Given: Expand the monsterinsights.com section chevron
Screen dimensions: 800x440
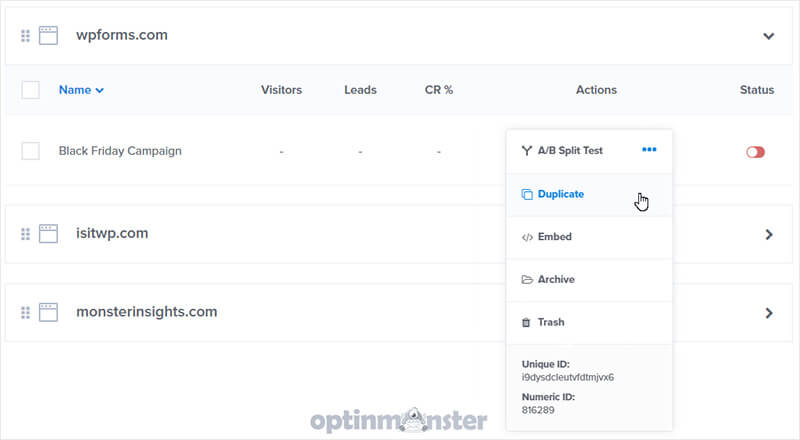Looking at the screenshot, I should (769, 313).
